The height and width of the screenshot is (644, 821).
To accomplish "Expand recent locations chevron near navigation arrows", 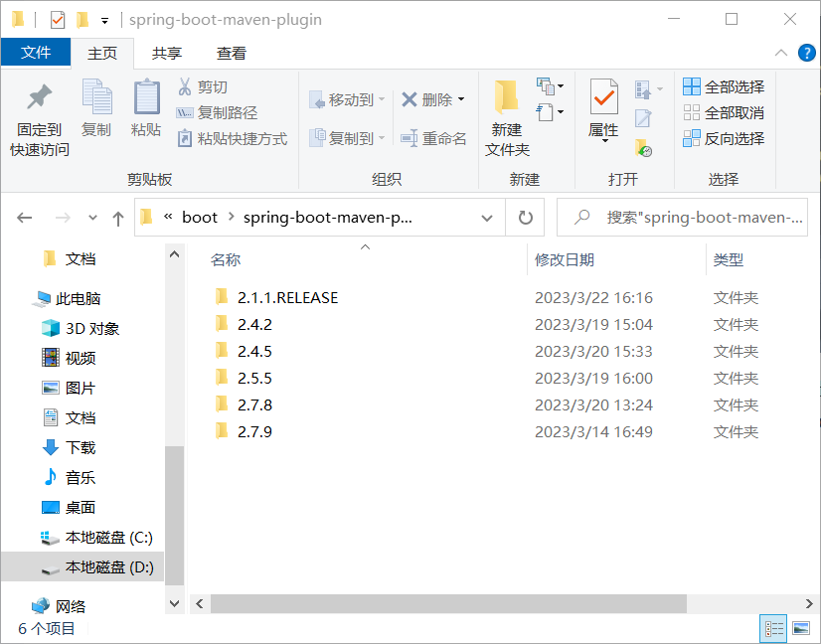I will 92,218.
